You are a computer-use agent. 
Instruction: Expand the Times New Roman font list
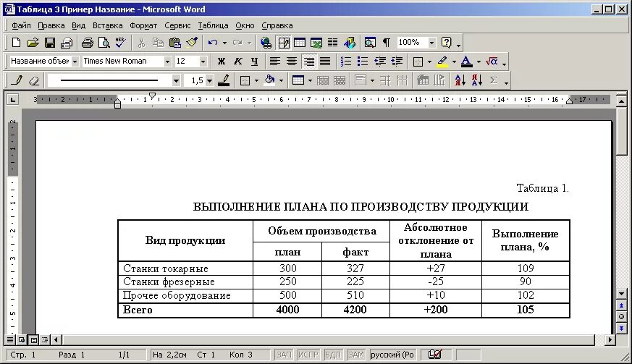tap(167, 62)
